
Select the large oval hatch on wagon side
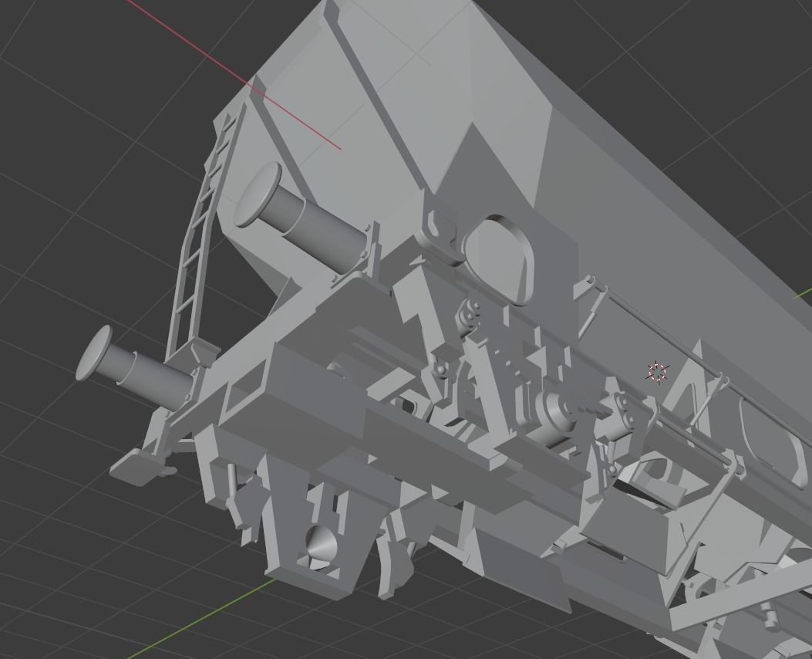499,259
